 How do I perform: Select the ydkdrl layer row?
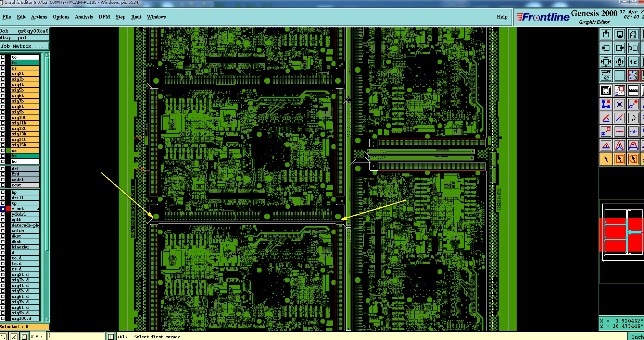25,214
